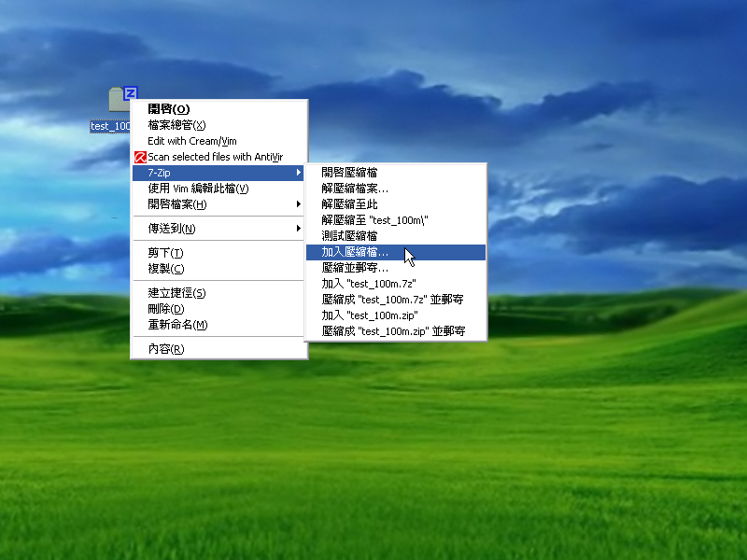
Task: Select 壓縮成 "test_100m.zip" 並郵寄
Action: [396, 331]
